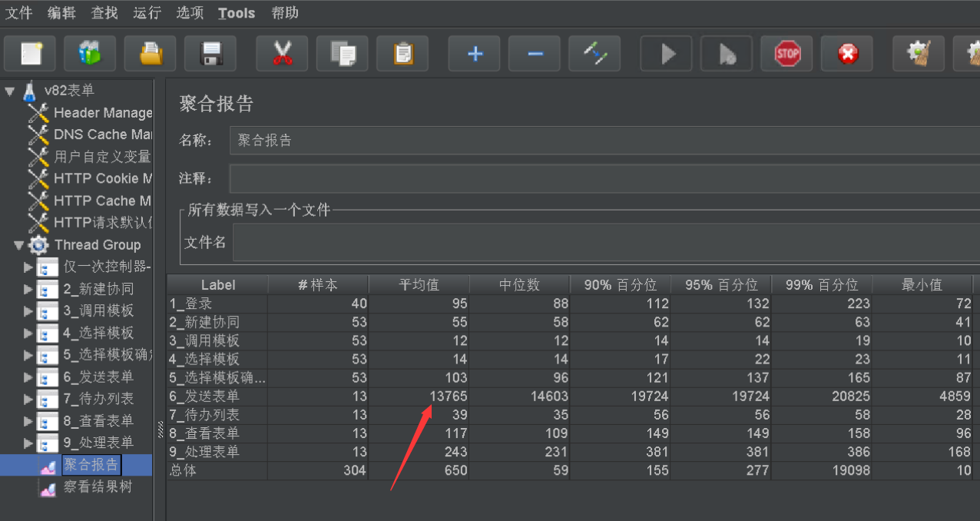Open the 文件 menu
The height and width of the screenshot is (521, 980).
18,13
